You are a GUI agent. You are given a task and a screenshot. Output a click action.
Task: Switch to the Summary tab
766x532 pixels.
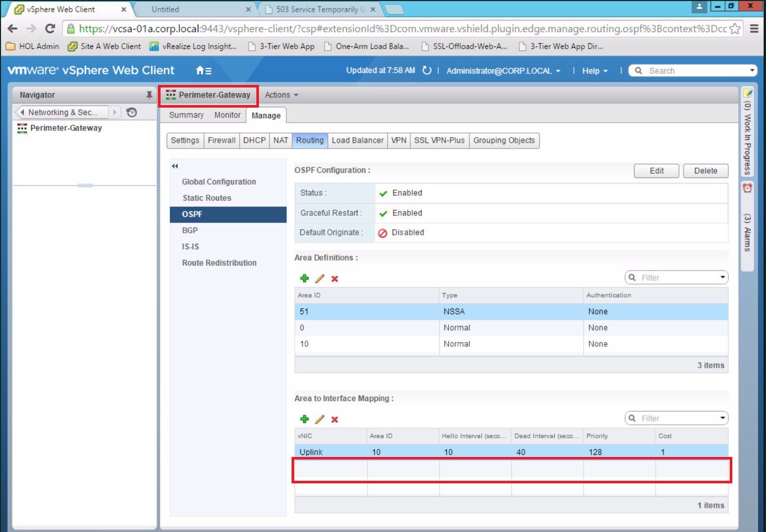(x=186, y=115)
